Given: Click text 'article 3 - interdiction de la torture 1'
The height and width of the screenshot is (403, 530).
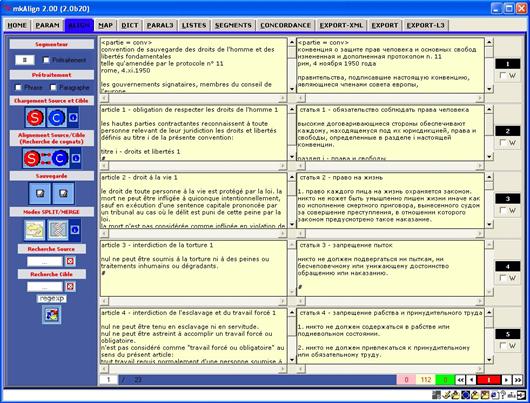Looking at the screenshot, I should click(x=157, y=245).
